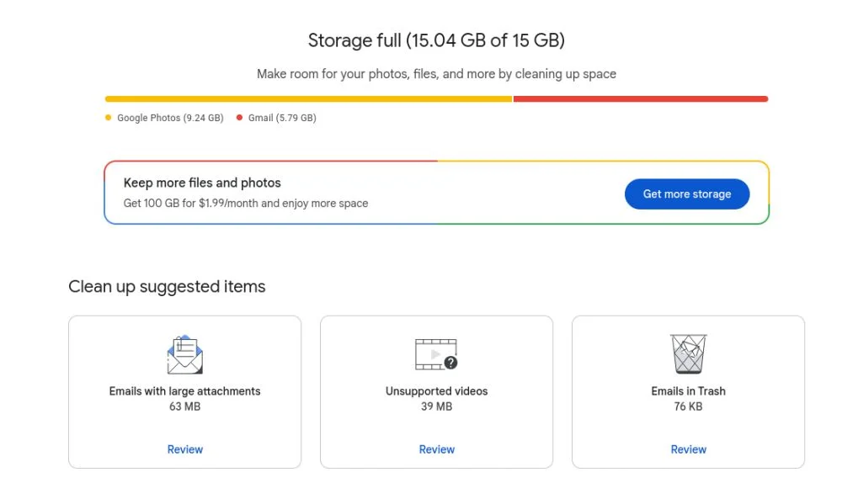The width and height of the screenshot is (842, 504).
Task: Click the yellow Google Photos storage bar segment
Action: pos(308,98)
